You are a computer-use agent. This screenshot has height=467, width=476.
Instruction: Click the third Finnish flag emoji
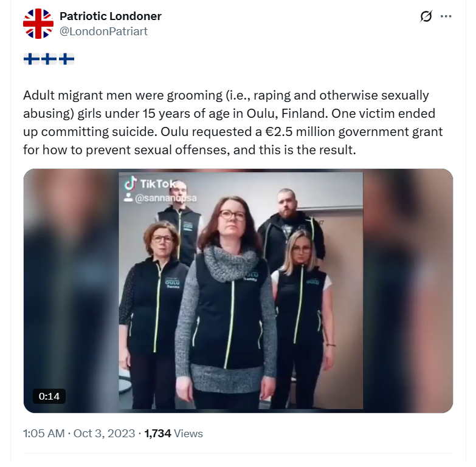66,59
